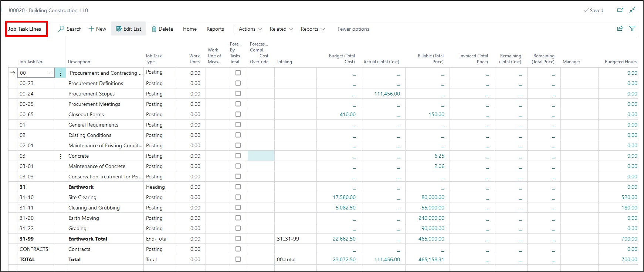
Task: Expand the Related dropdown menu
Action: pyautogui.click(x=281, y=29)
